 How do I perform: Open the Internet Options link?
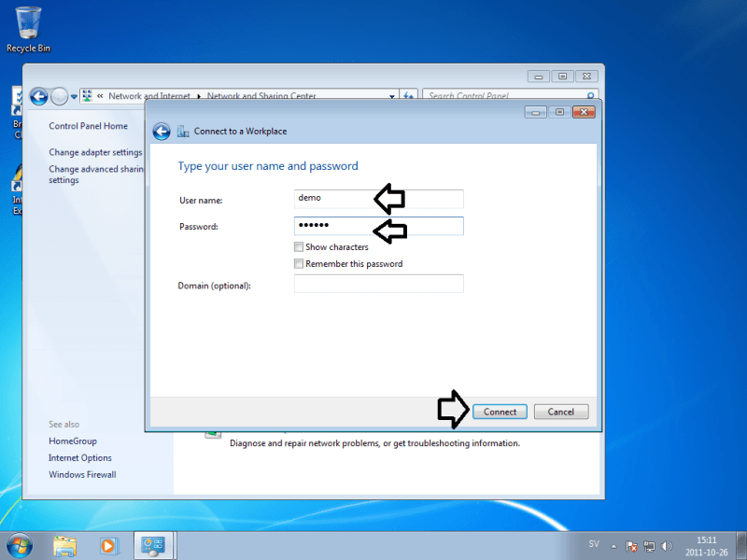(x=80, y=458)
